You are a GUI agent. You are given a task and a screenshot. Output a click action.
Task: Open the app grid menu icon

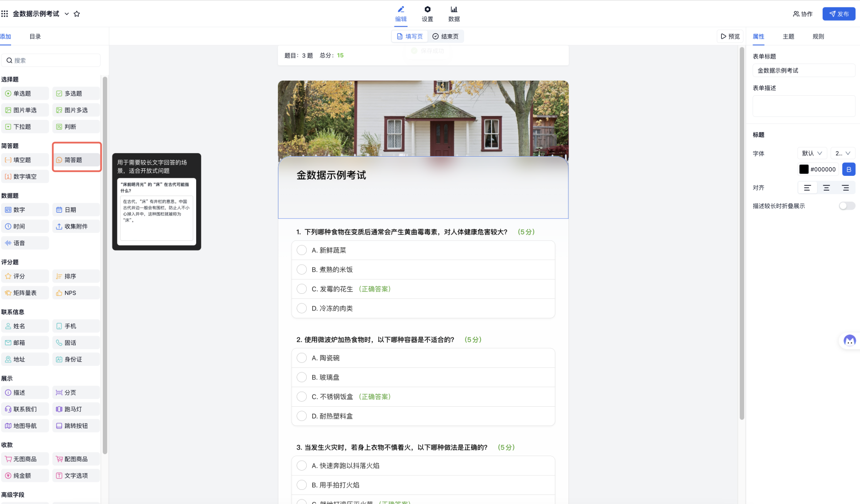(5, 14)
